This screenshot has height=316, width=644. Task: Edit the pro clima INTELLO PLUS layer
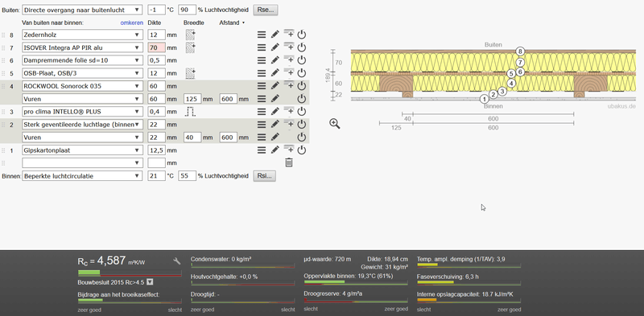click(275, 112)
